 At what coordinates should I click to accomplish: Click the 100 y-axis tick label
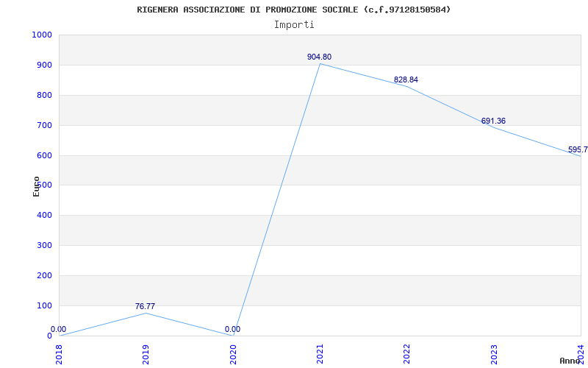pos(45,305)
